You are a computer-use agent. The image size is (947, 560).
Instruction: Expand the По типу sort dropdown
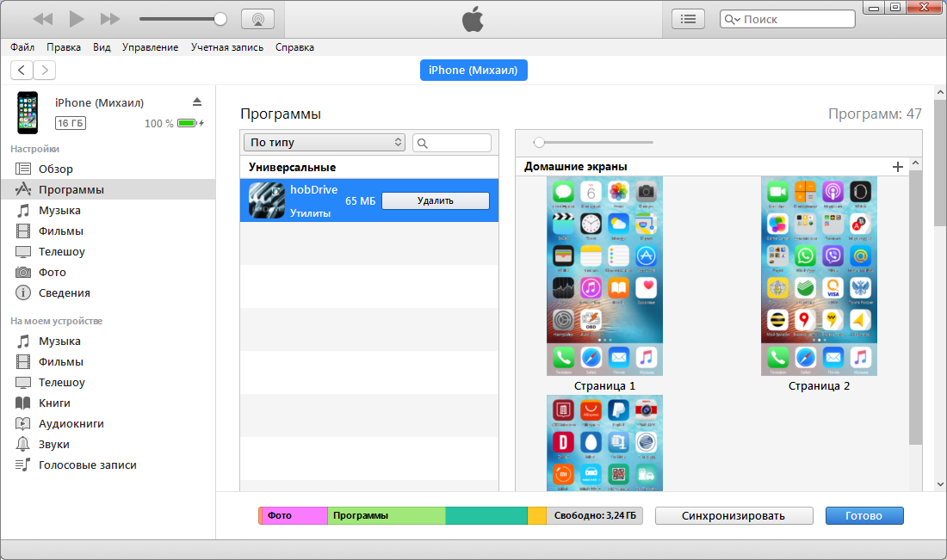pyautogui.click(x=325, y=143)
